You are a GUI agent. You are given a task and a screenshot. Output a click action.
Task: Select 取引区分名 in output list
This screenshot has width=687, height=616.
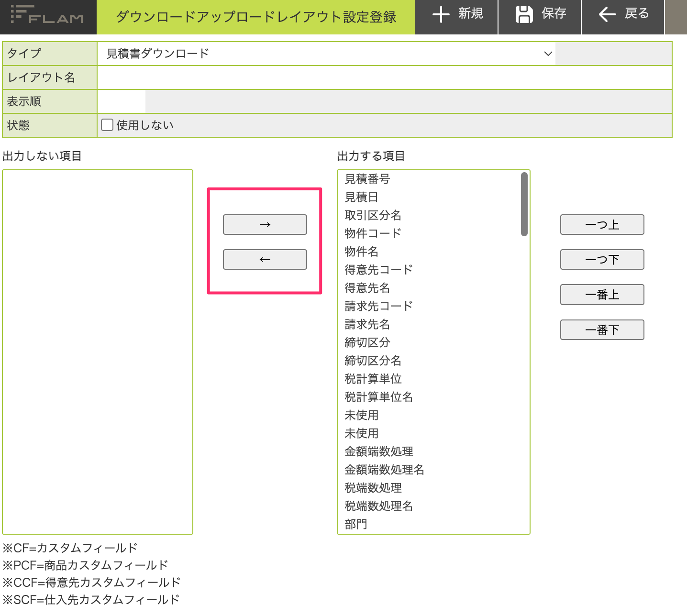pyautogui.click(x=373, y=215)
